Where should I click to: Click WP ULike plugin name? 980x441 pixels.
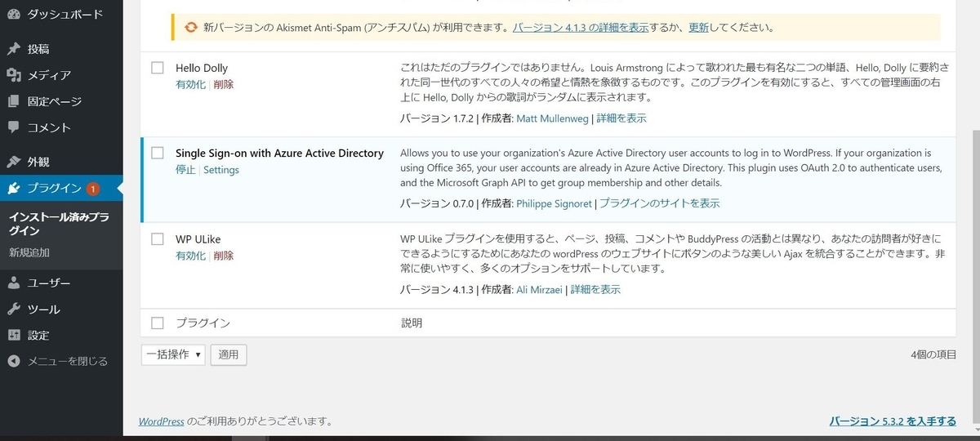point(198,239)
